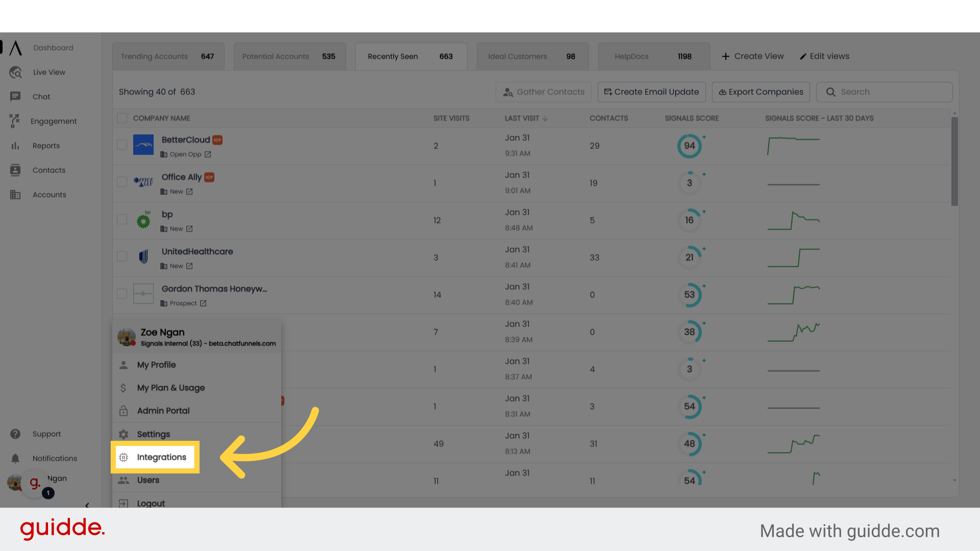
Task: Select Integrations in the user menu
Action: click(x=156, y=457)
